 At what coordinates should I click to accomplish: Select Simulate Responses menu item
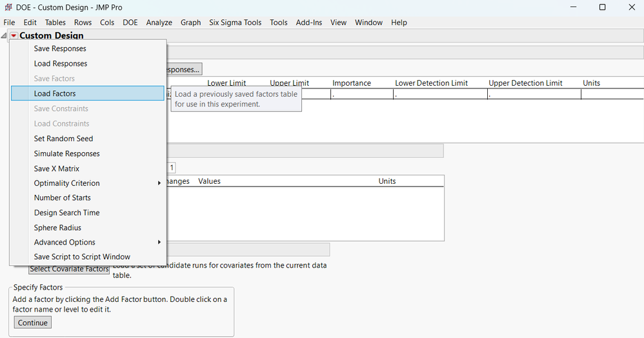click(x=66, y=154)
